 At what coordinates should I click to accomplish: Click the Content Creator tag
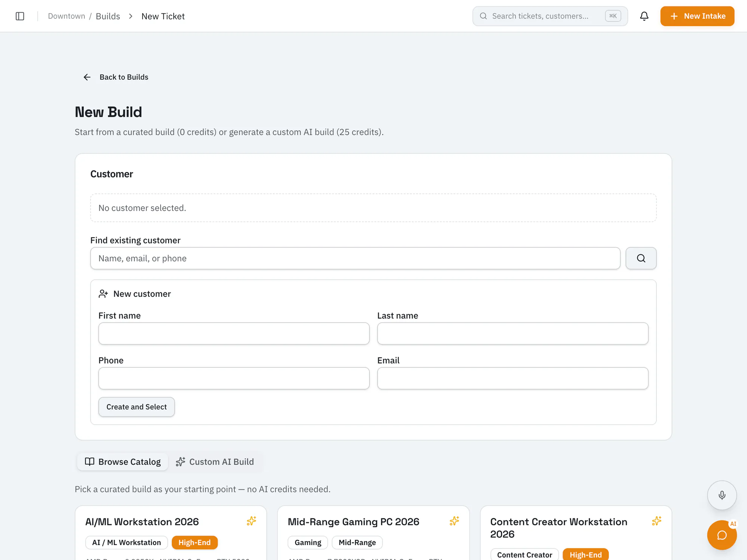pos(524,554)
